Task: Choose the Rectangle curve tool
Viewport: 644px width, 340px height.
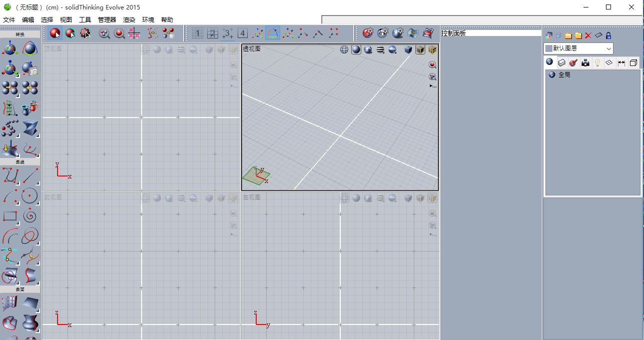Action: click(10, 215)
